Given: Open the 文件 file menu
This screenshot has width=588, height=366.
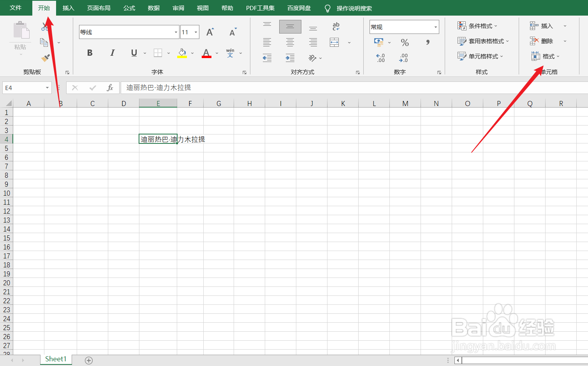Looking at the screenshot, I should click(x=16, y=8).
